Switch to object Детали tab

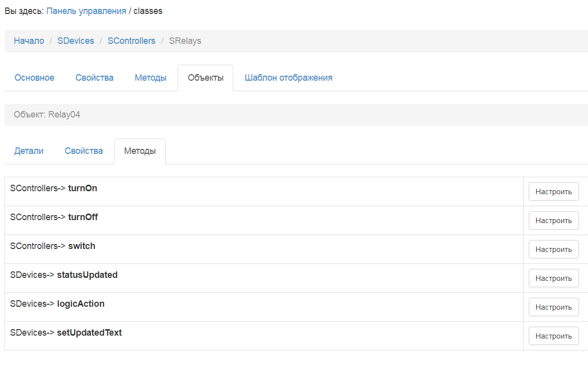pyautogui.click(x=29, y=151)
